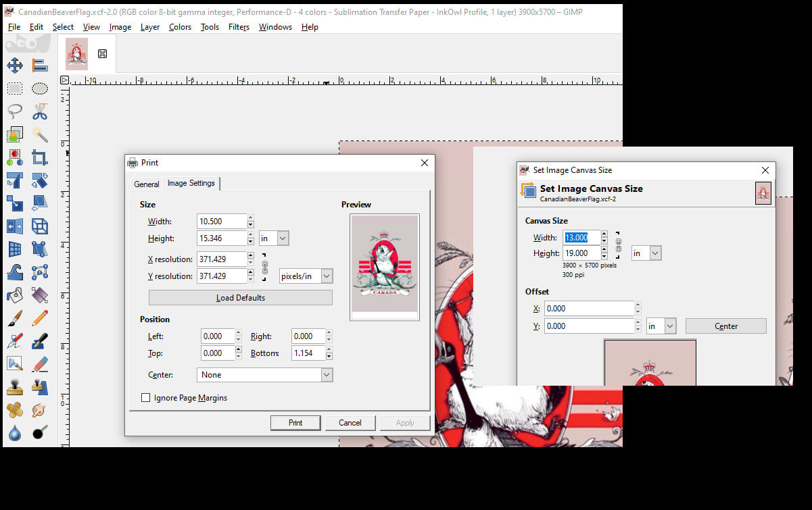Activate the Eraser tool
Viewport: 812px width, 510px height.
tap(40, 363)
